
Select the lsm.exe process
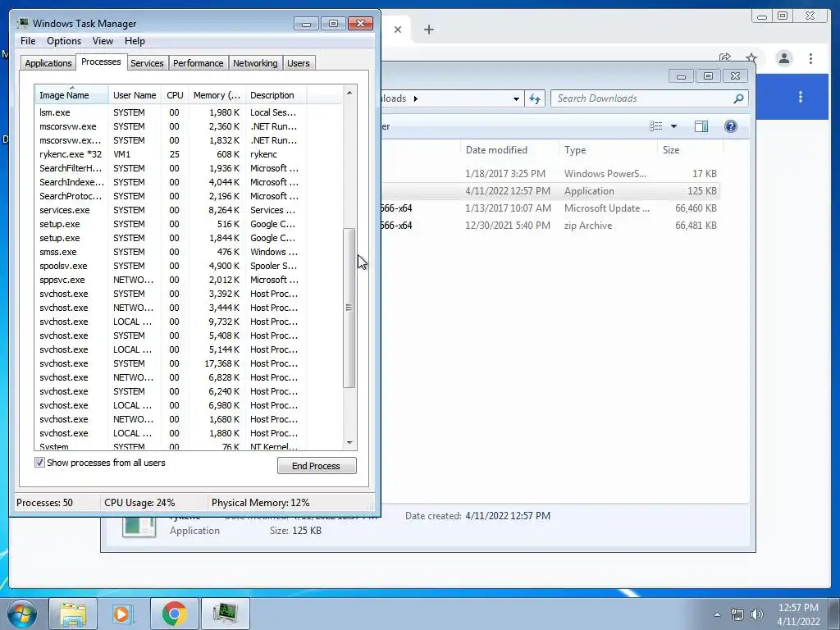[x=188, y=112]
